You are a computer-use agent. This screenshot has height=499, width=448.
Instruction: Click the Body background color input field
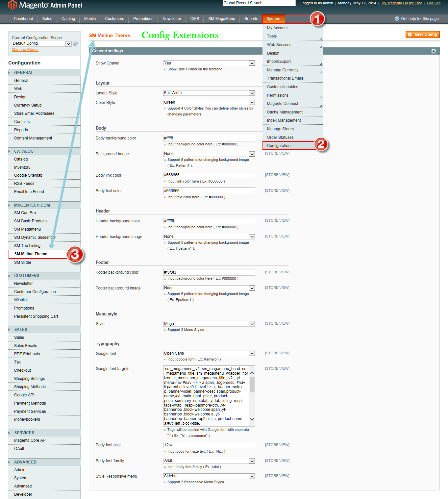click(x=209, y=138)
